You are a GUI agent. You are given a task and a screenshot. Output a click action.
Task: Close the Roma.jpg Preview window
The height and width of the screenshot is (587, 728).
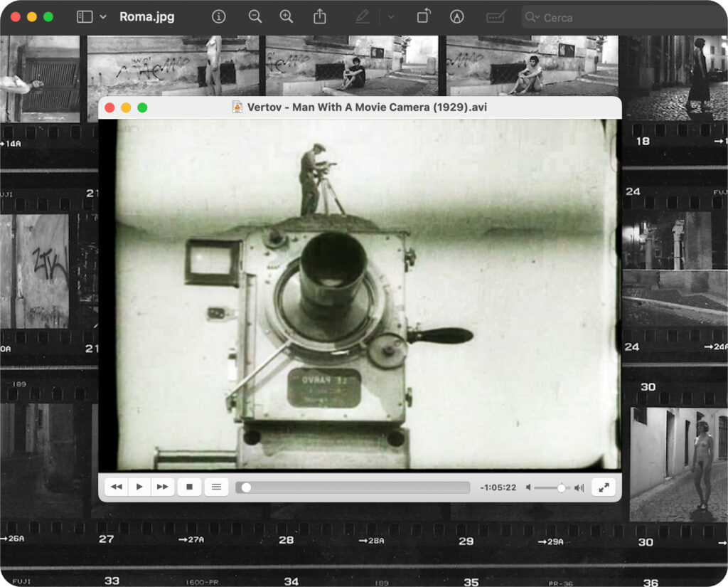(x=16, y=17)
